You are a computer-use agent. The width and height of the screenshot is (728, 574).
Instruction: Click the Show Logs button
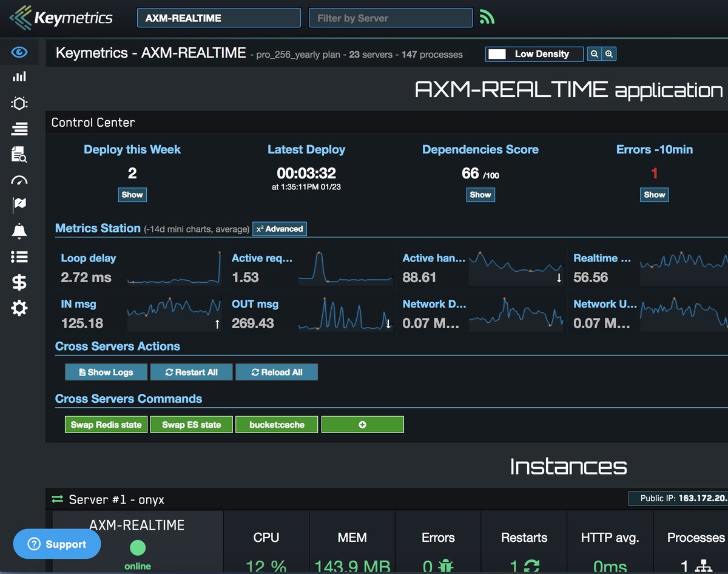(106, 372)
